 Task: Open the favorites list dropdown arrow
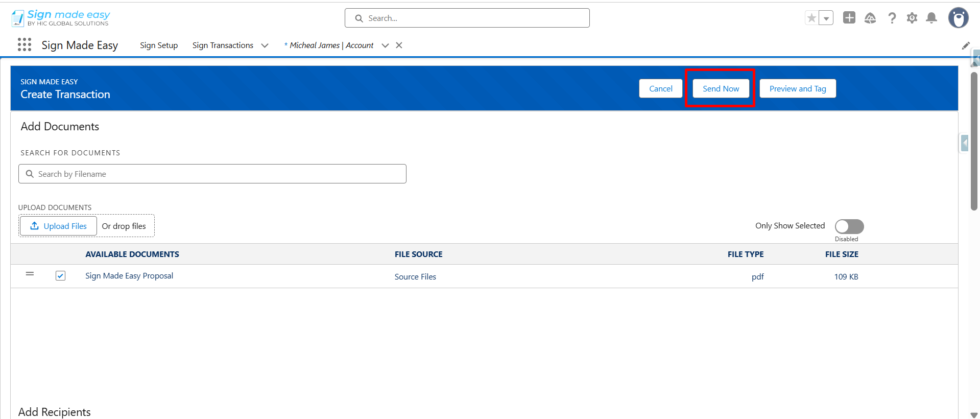[826, 18]
